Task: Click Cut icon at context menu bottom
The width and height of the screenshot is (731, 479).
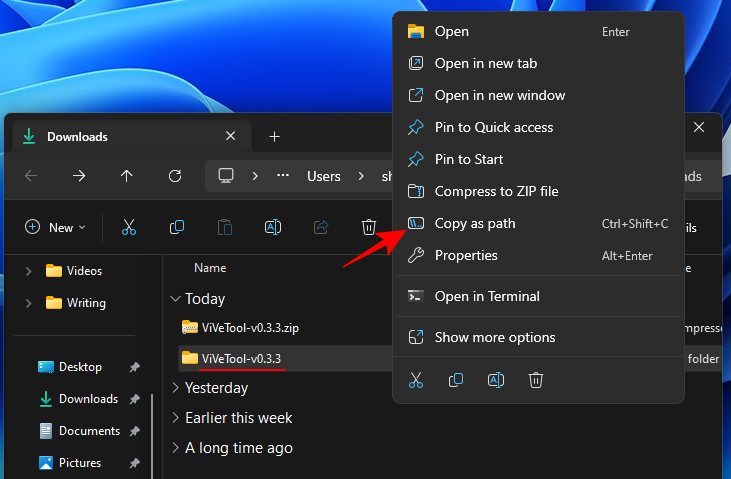Action: (x=416, y=380)
